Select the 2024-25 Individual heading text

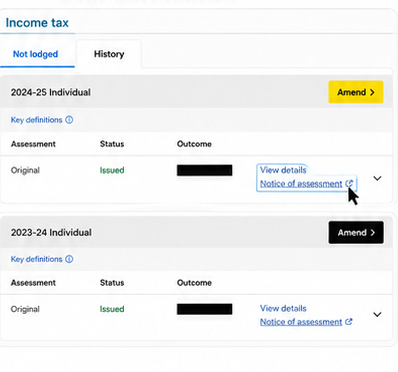(51, 92)
